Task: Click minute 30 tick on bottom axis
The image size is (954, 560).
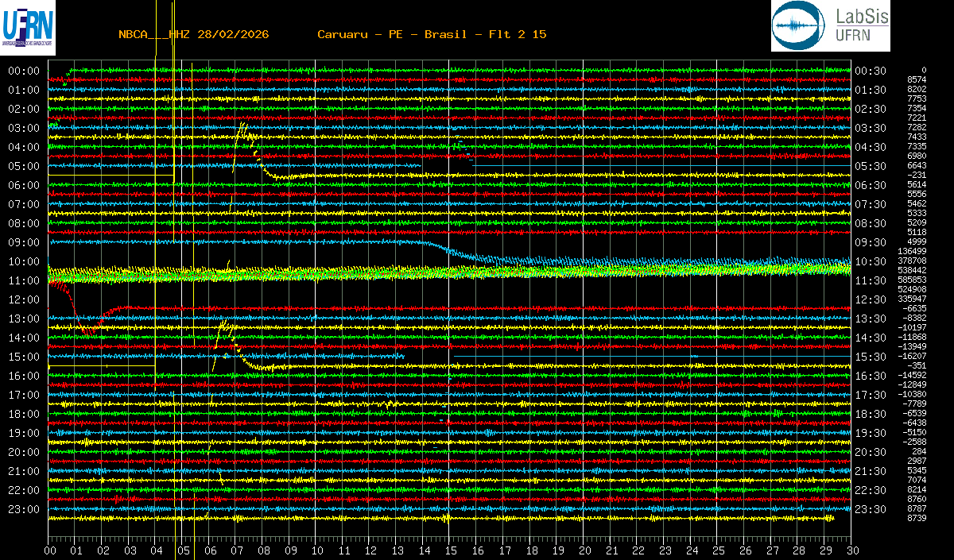Action: tap(851, 550)
